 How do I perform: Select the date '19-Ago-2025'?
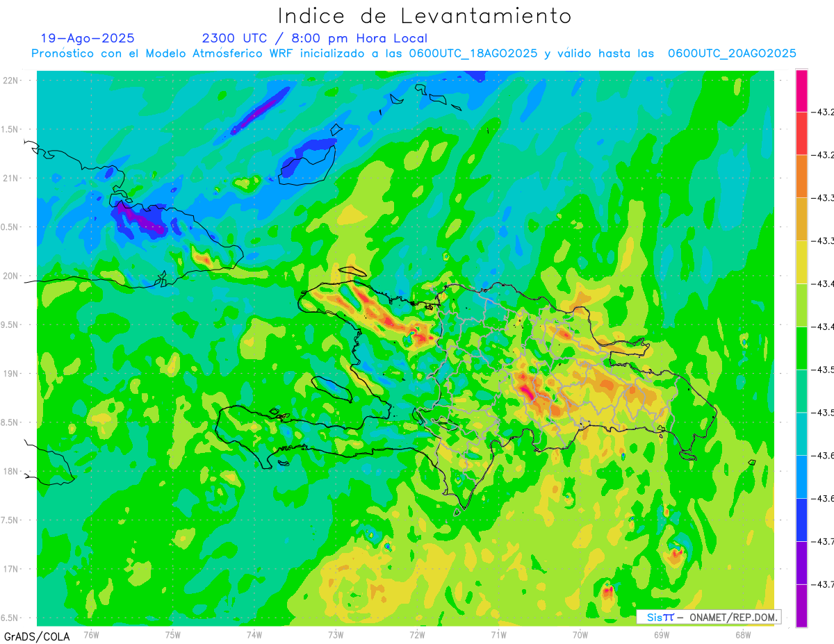coord(88,38)
